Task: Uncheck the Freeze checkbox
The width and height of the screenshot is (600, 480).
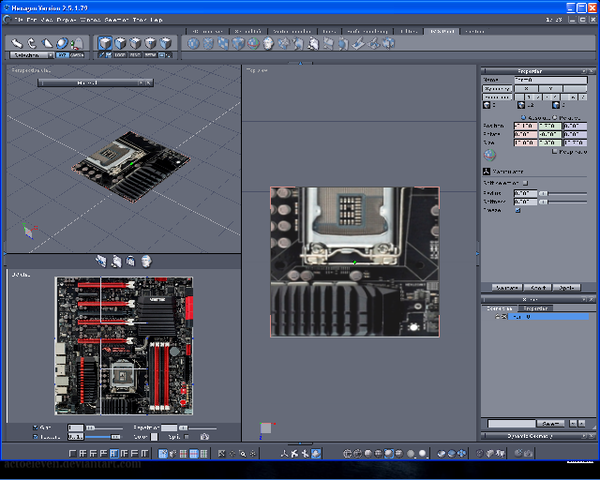Action: (x=518, y=210)
